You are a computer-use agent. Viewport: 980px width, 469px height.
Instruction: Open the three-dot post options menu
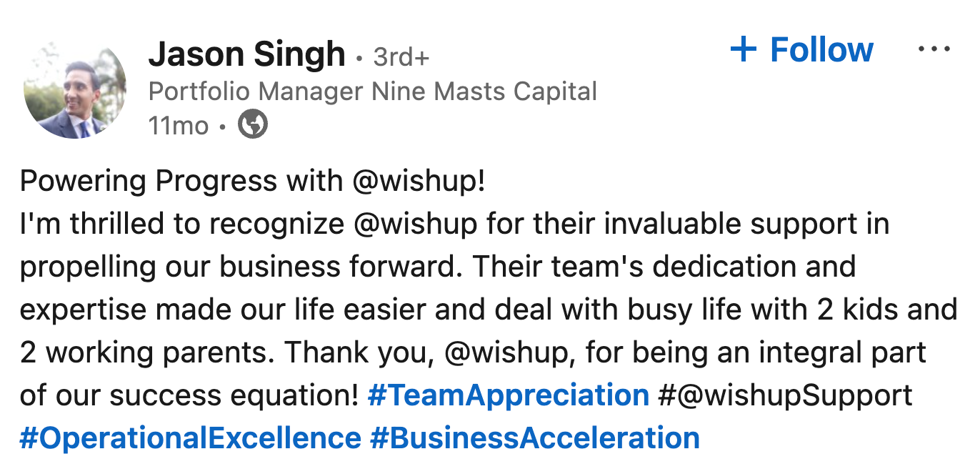tap(935, 49)
